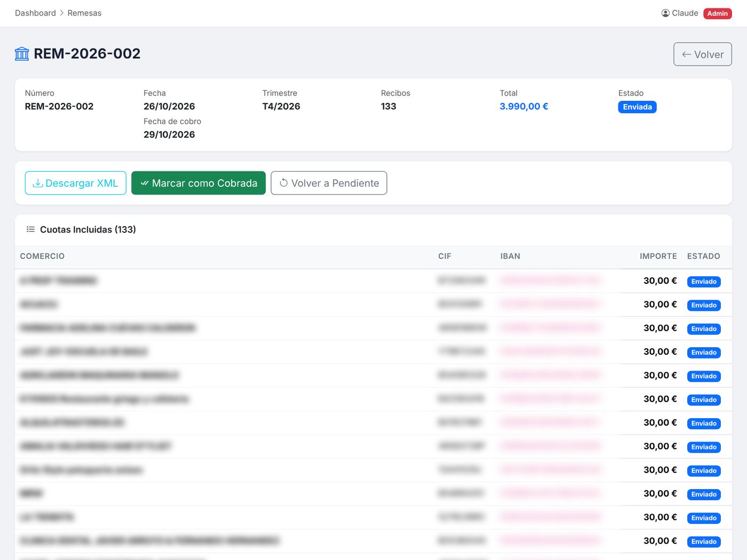
Task: Click the COMERCIO column header
Action: [x=42, y=256]
